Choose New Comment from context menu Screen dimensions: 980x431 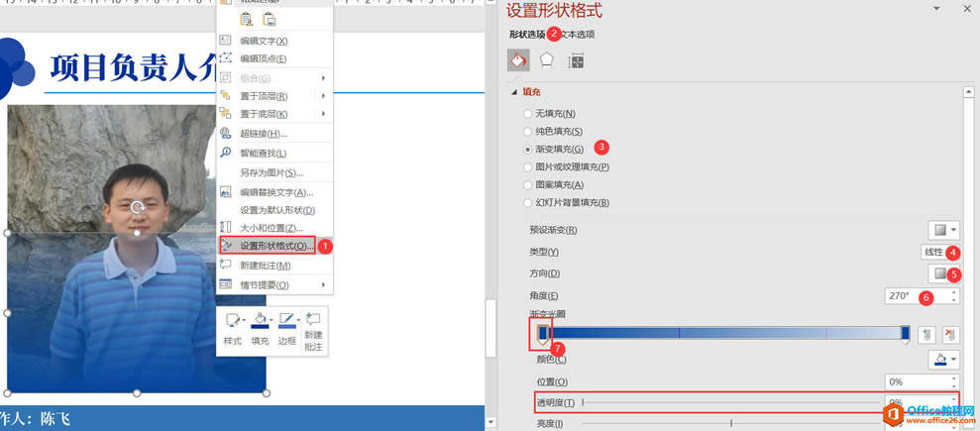point(274,266)
